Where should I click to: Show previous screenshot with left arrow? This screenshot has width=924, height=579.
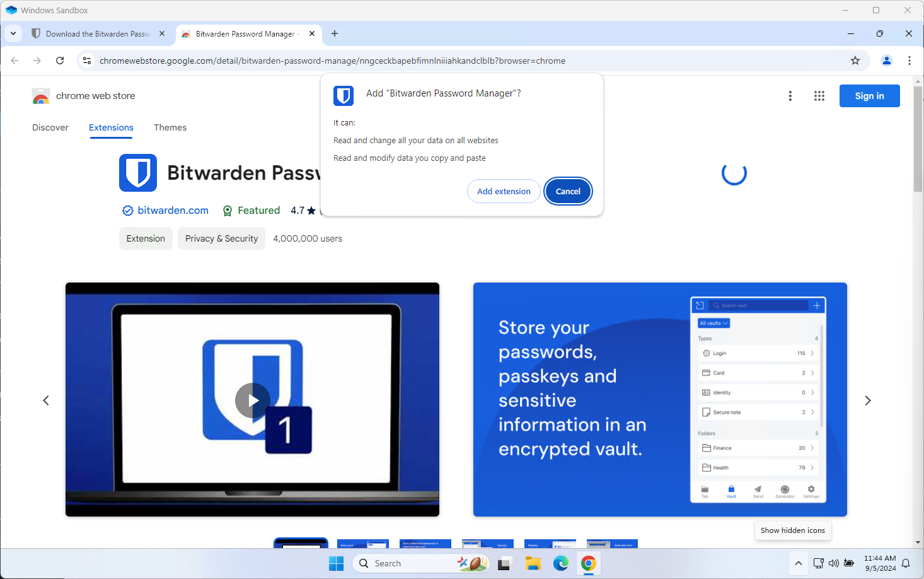pyautogui.click(x=46, y=401)
